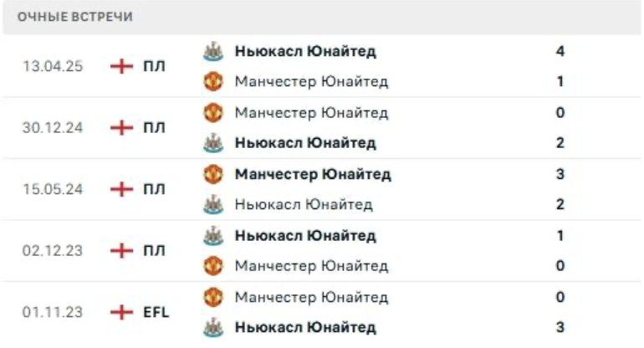Click Newcastle crest in 01.11.23 match

213,327
